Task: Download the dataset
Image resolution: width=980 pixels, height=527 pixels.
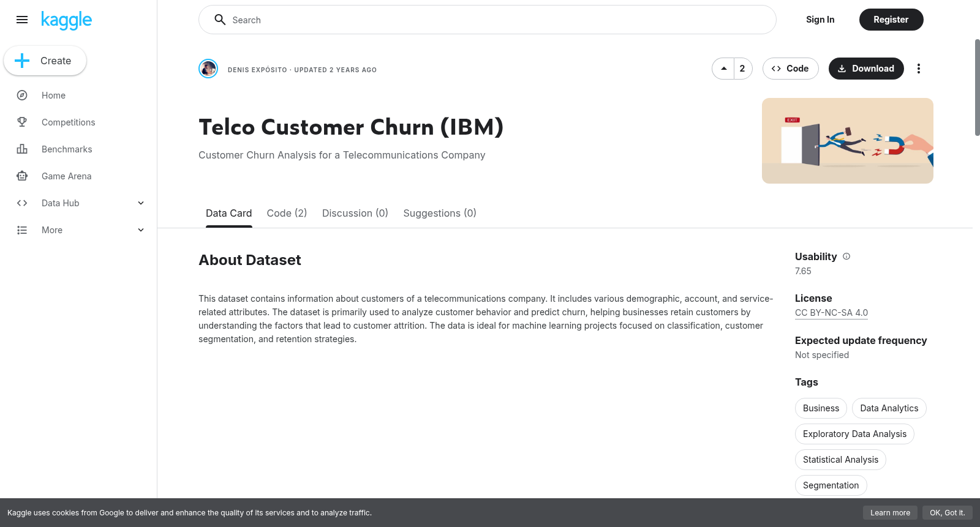Action: (x=866, y=69)
